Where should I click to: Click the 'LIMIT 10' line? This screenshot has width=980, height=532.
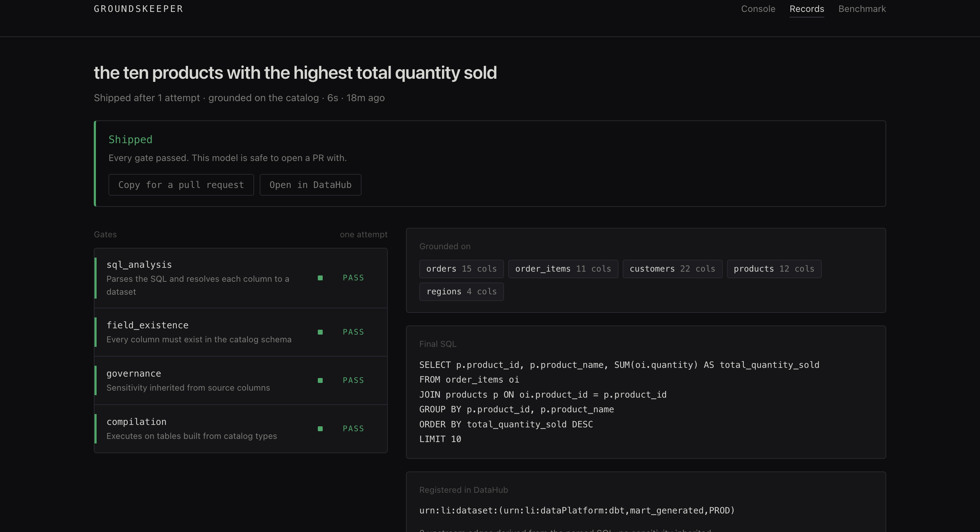(x=440, y=440)
